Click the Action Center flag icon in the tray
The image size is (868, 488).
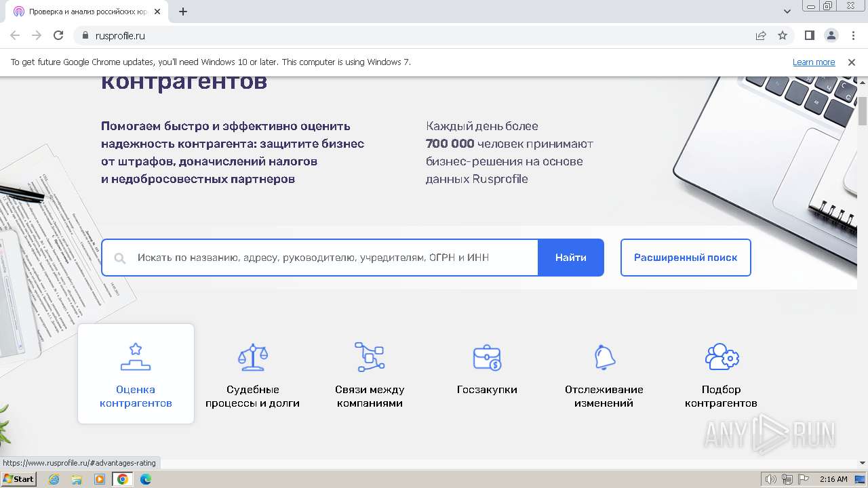(804, 479)
